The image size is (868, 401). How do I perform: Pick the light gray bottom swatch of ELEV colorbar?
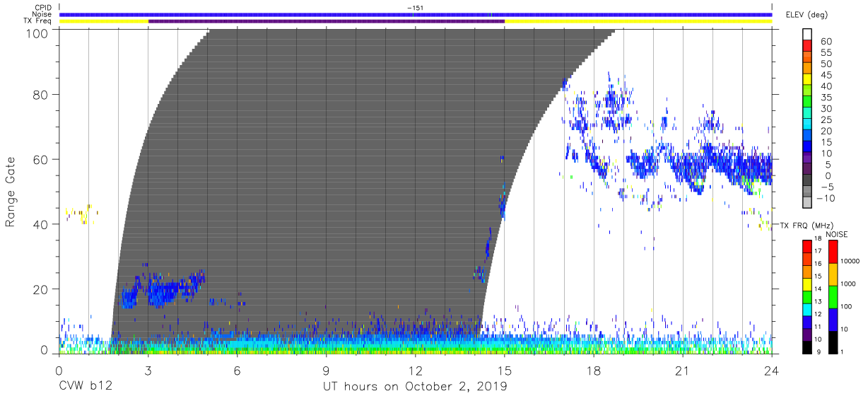coord(807,203)
